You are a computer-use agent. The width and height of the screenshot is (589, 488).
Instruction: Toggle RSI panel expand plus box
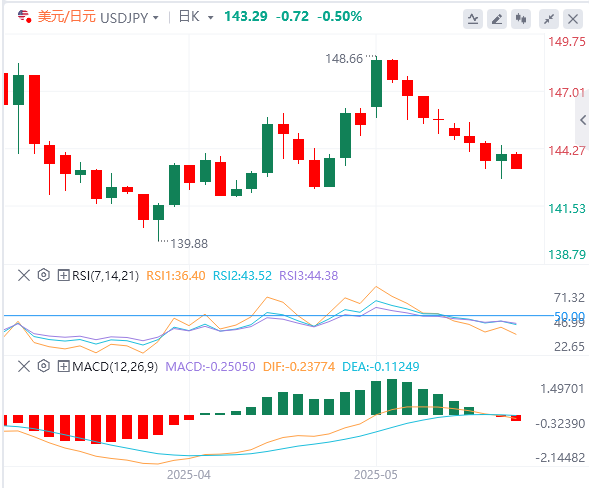[63, 275]
